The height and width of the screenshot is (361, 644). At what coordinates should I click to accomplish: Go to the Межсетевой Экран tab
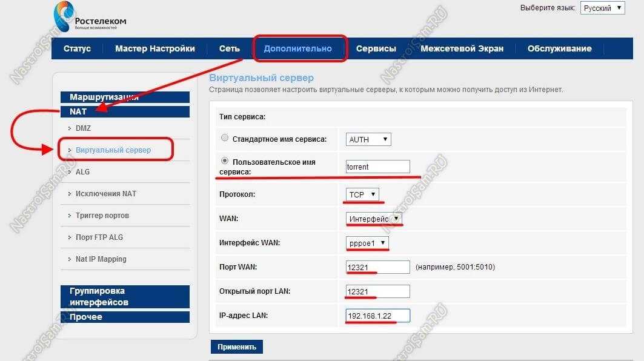tap(462, 48)
